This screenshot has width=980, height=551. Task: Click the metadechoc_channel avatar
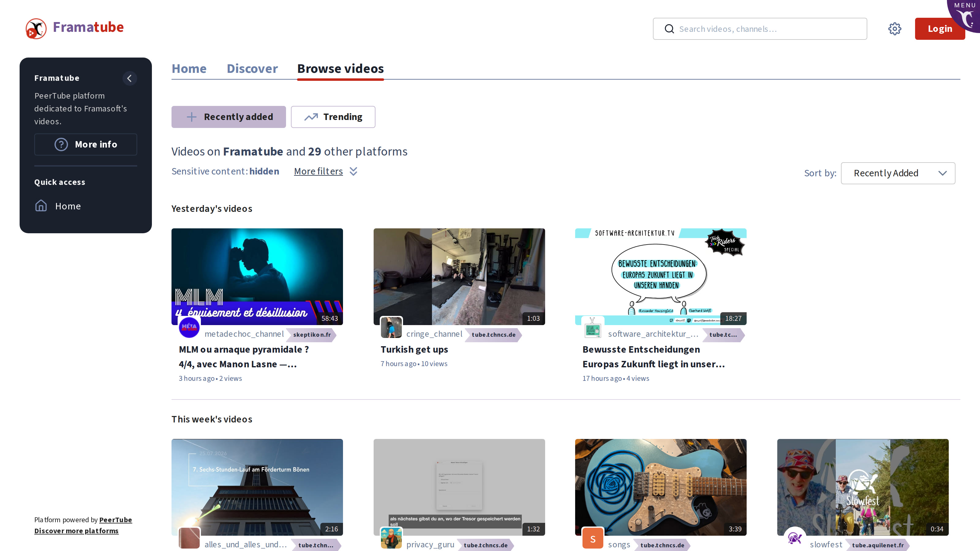tap(189, 327)
